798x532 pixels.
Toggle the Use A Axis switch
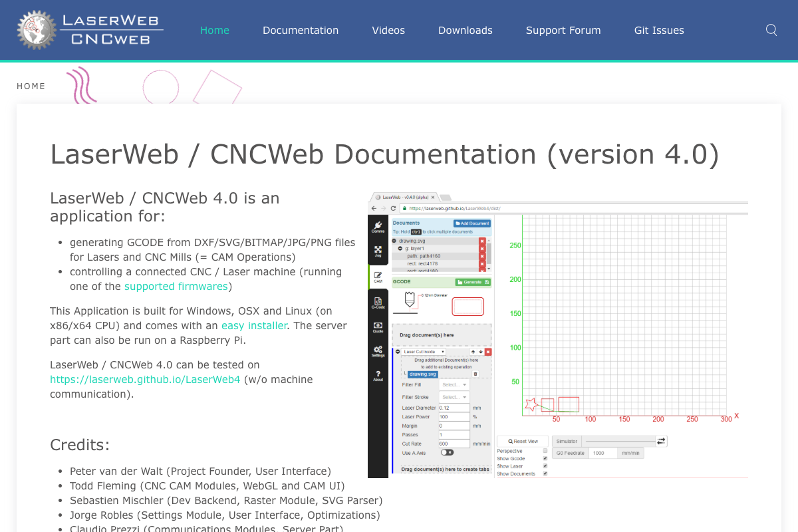tap(447, 452)
